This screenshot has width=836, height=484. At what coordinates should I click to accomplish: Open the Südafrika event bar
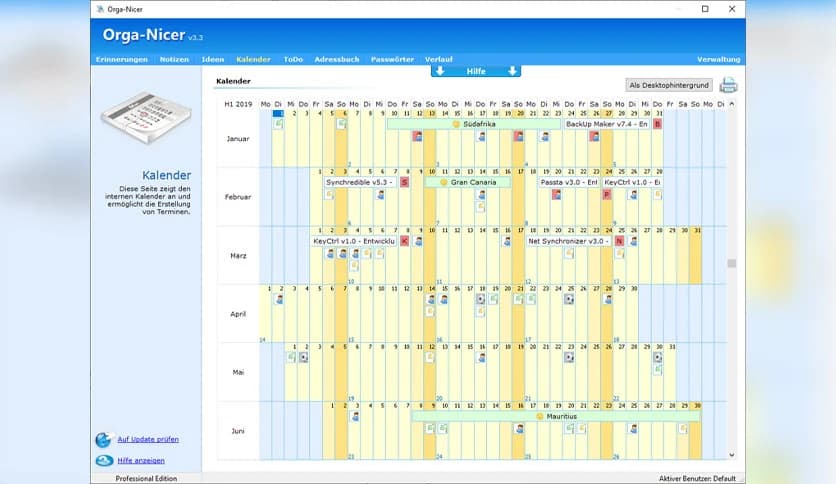[474, 124]
